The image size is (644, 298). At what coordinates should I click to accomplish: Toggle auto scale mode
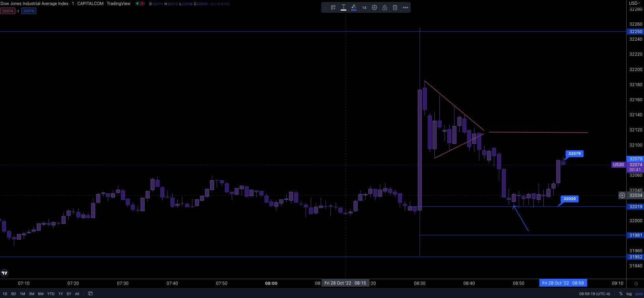click(639, 294)
